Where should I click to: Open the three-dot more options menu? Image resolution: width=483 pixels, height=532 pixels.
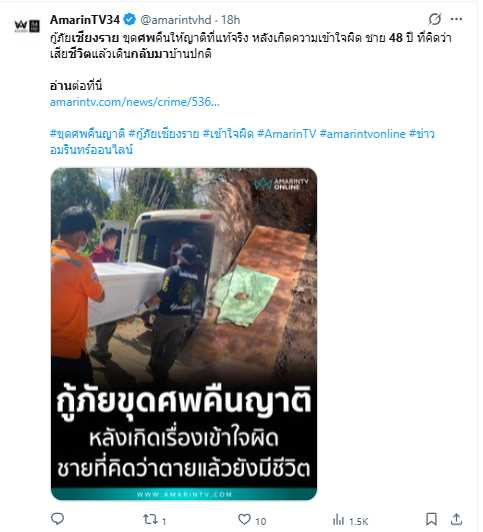click(x=456, y=19)
